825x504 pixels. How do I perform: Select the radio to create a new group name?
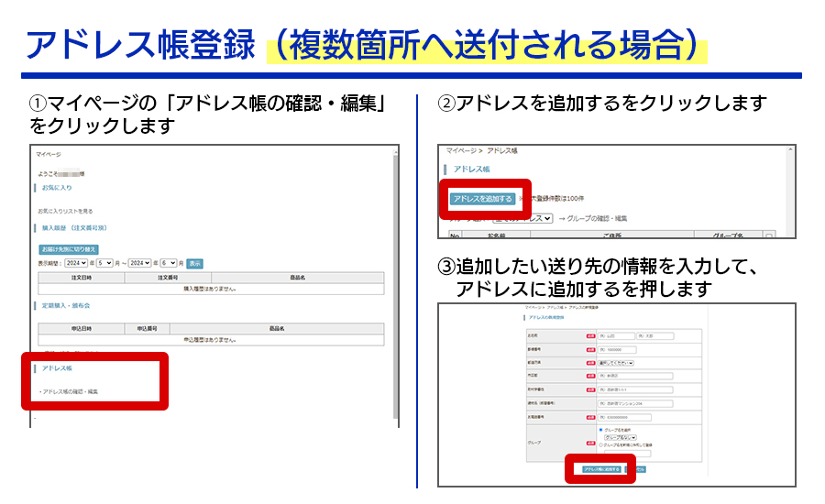click(601, 445)
